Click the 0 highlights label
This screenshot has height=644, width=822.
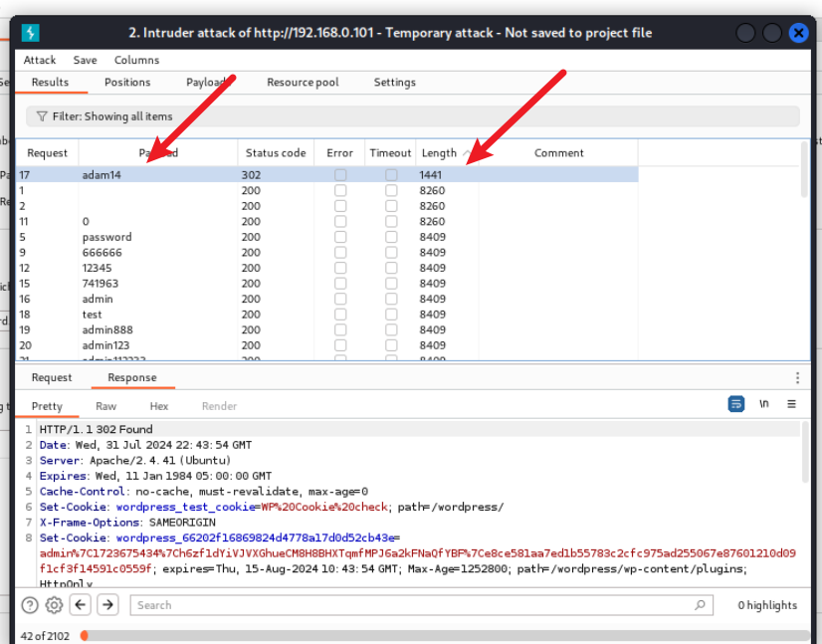pyautogui.click(x=767, y=605)
